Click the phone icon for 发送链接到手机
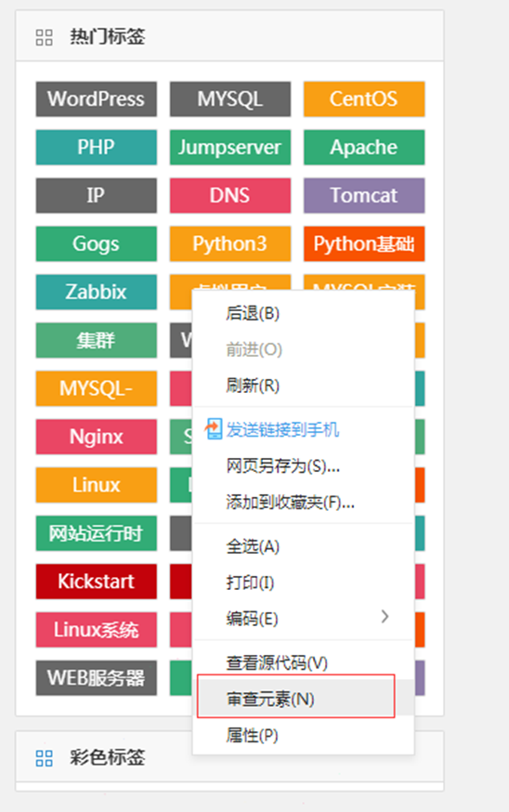The width and height of the screenshot is (509, 812). point(213,429)
